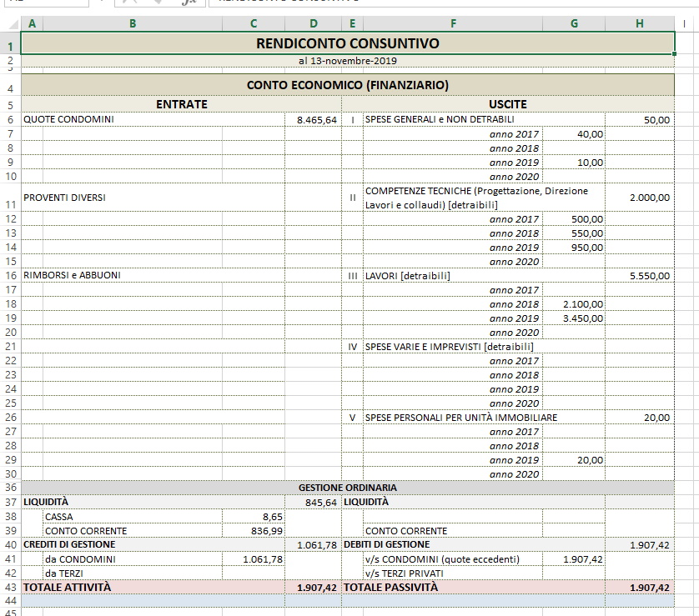Click the 550,00 value cell
The height and width of the screenshot is (616, 699).
[574, 233]
